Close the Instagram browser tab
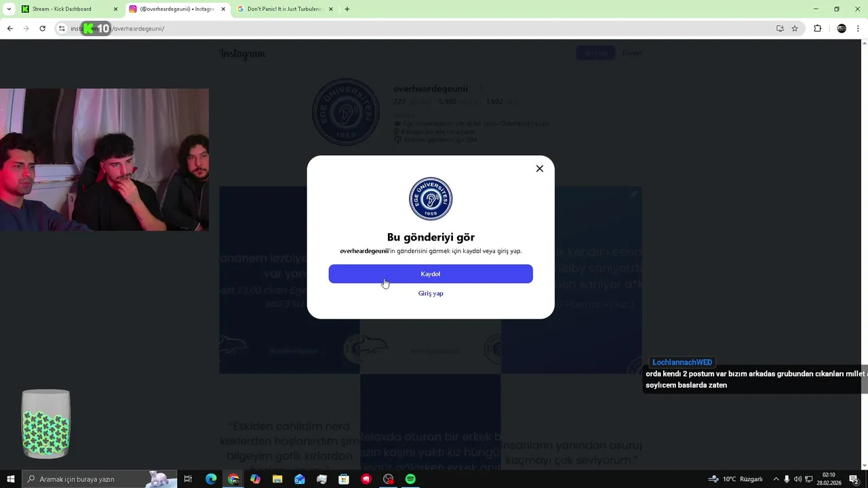868x488 pixels. click(x=223, y=9)
